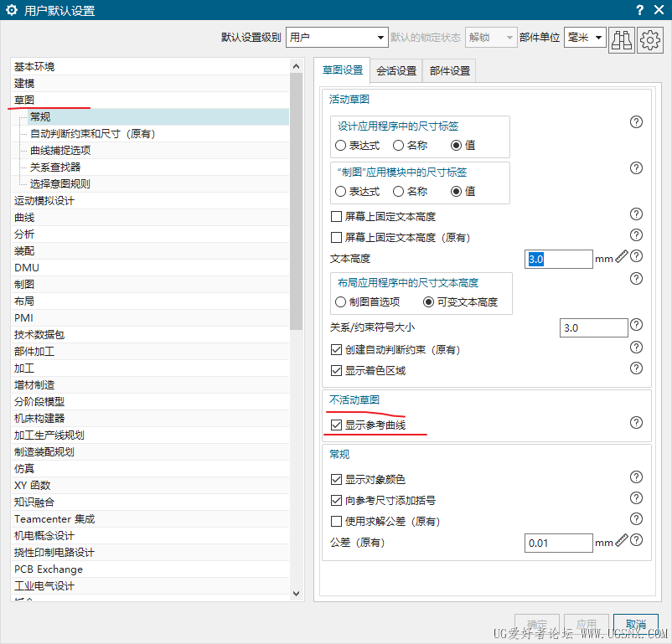This screenshot has width=672, height=644.
Task: Open help for 向参考尺寸添加括号
Action: pyautogui.click(x=636, y=498)
